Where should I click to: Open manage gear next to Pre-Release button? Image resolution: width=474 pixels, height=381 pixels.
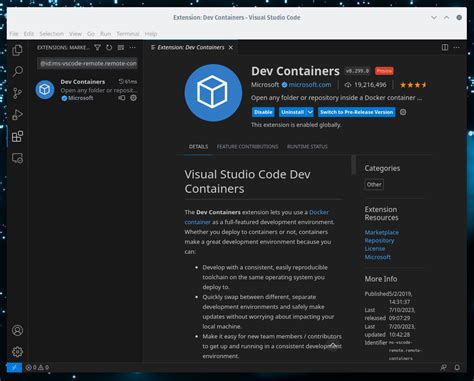403,112
